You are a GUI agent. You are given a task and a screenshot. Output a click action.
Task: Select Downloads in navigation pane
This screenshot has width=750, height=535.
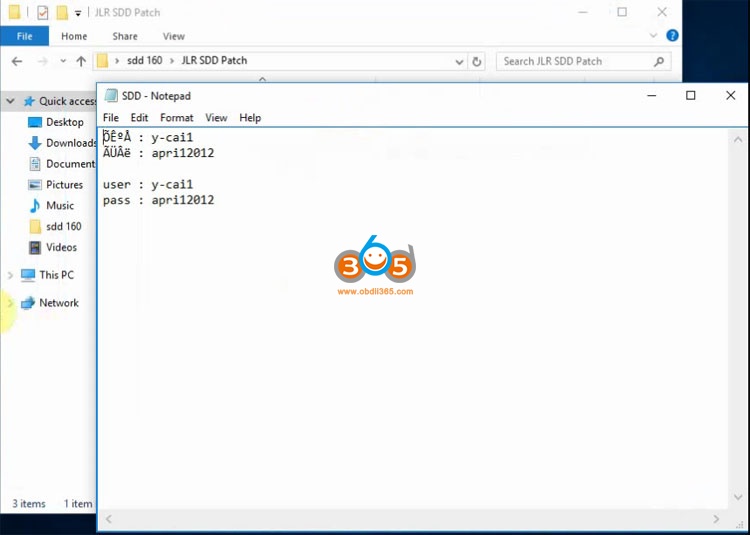click(71, 143)
